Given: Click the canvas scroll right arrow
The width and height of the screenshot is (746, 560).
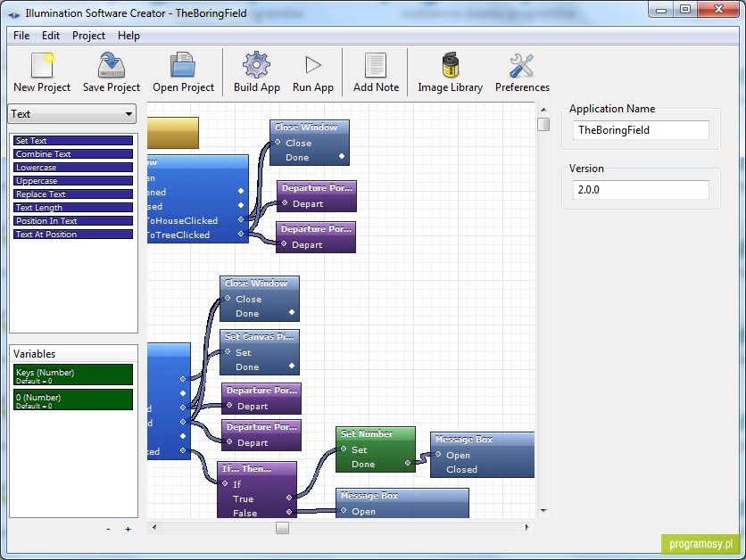Looking at the screenshot, I should 526,527.
